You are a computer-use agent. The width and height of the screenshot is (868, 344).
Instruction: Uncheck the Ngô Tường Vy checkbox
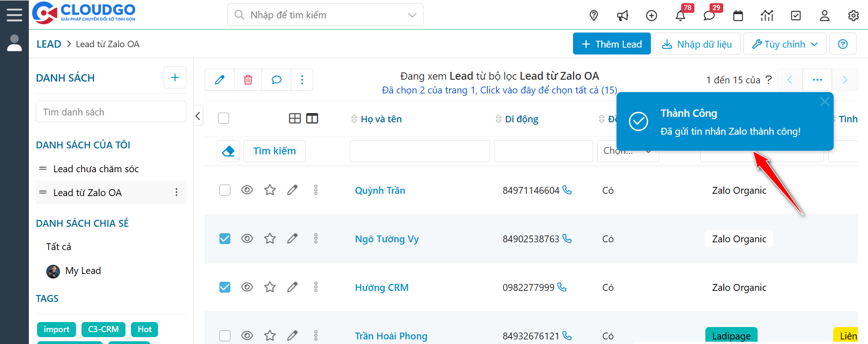225,239
